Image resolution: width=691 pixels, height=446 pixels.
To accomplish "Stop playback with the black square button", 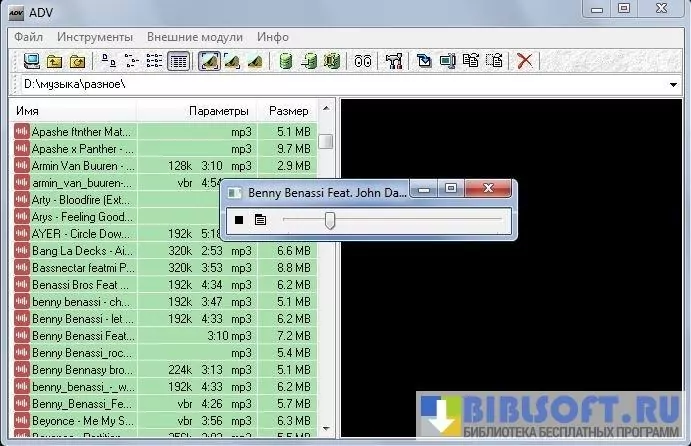I will pyautogui.click(x=239, y=220).
